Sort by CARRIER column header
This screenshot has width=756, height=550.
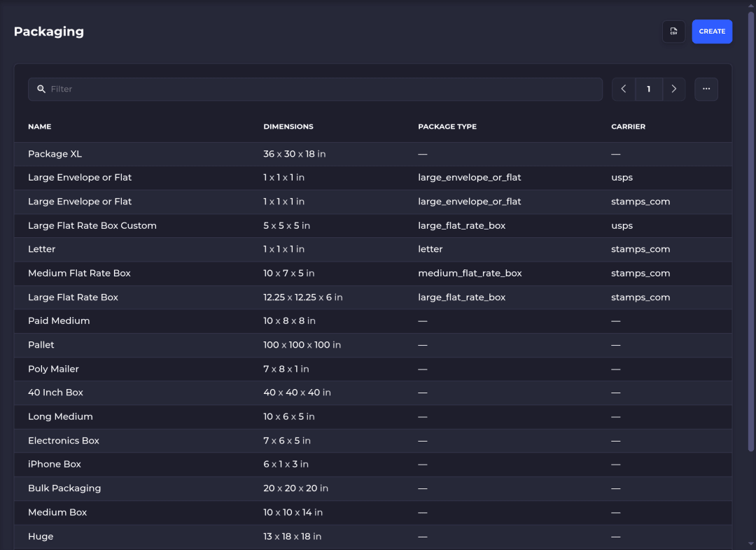click(628, 126)
